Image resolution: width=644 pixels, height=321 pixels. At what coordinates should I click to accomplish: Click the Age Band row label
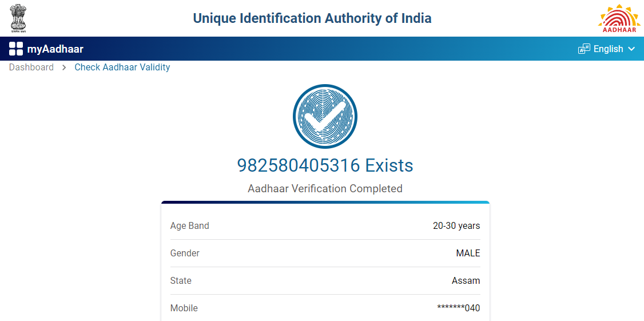click(x=190, y=226)
